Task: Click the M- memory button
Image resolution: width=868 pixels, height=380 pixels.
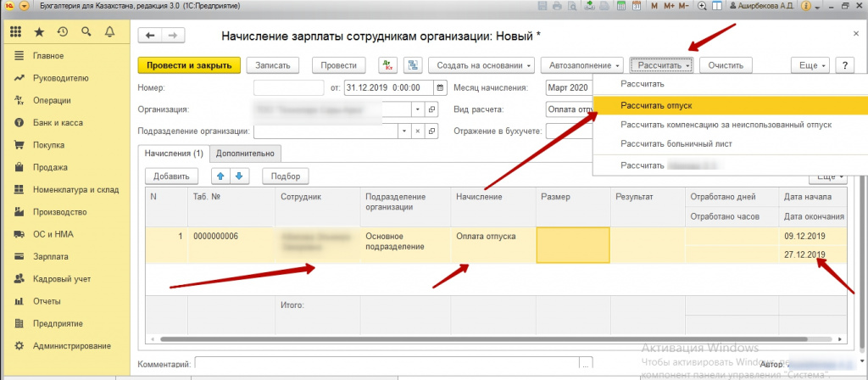Action: point(684,6)
